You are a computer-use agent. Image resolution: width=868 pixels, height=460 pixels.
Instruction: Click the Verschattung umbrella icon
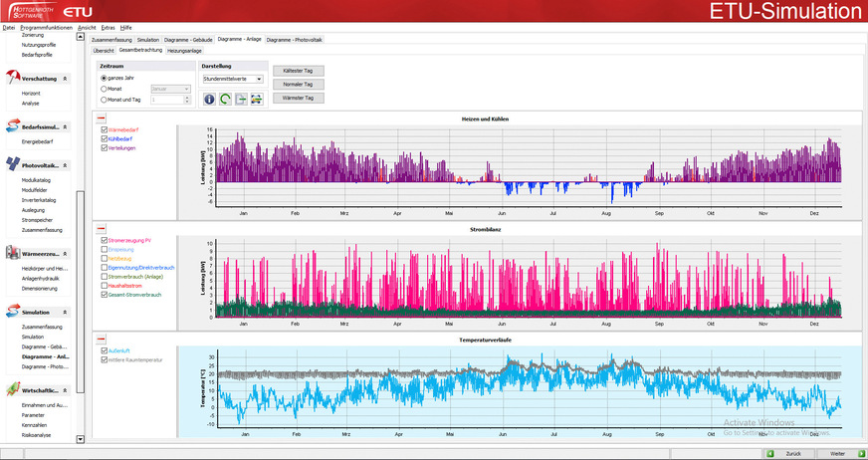12,78
